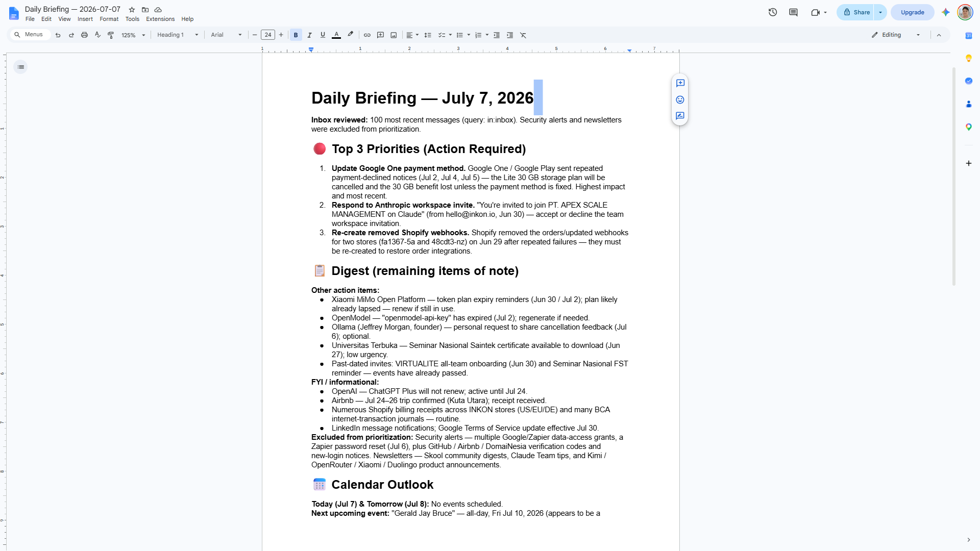This screenshot has width=980, height=551.
Task: Get add-ons with the plus icon
Action: pyautogui.click(x=968, y=163)
